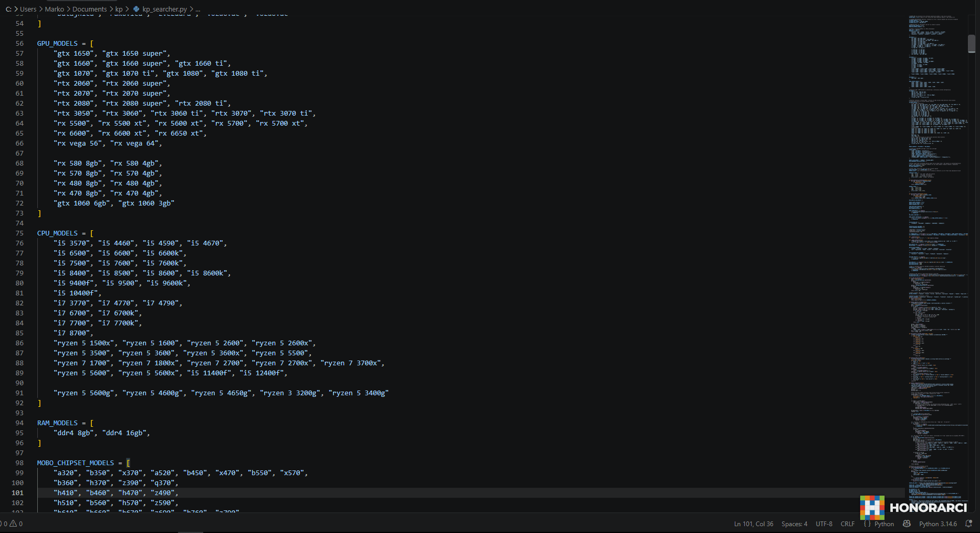980x533 pixels.
Task: Change the Spaces: 4 indentation setting
Action: (794, 524)
